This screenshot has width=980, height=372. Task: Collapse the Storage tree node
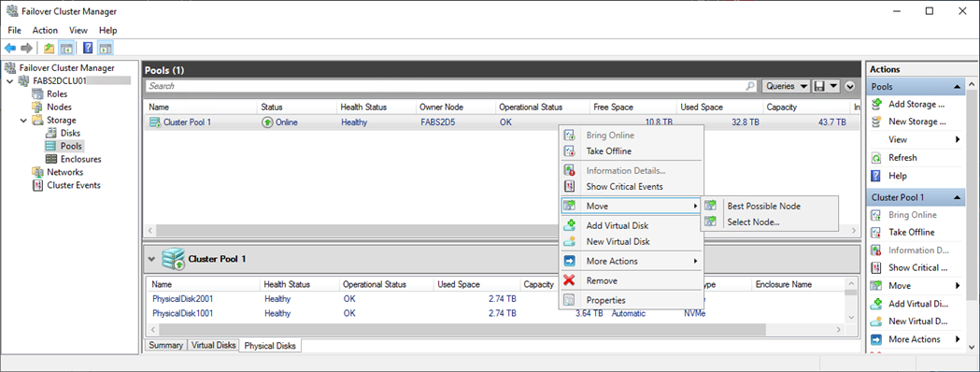tap(23, 120)
